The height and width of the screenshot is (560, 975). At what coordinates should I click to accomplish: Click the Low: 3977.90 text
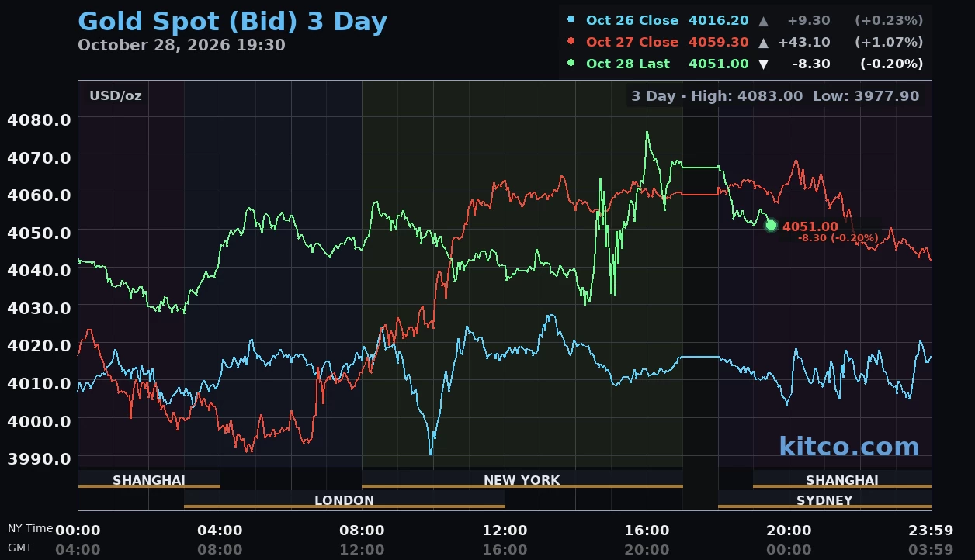click(x=866, y=96)
